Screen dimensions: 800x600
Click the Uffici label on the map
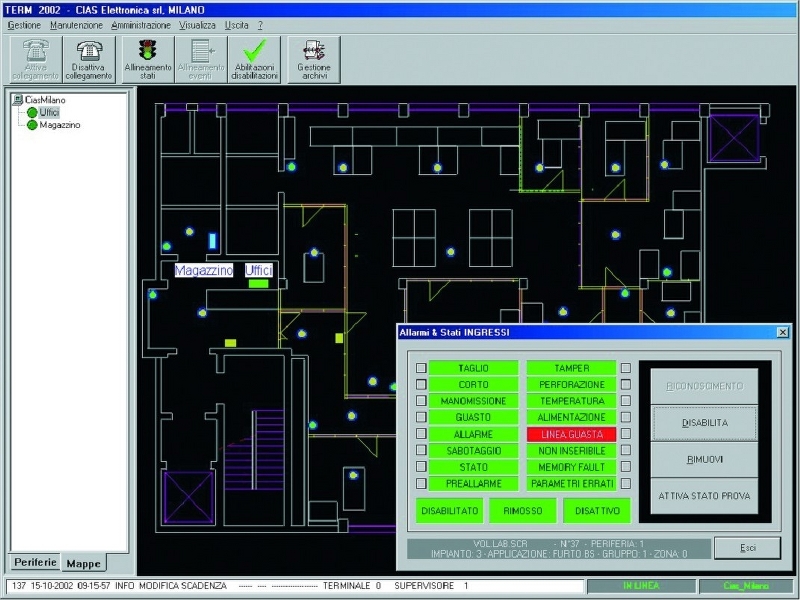point(259,271)
